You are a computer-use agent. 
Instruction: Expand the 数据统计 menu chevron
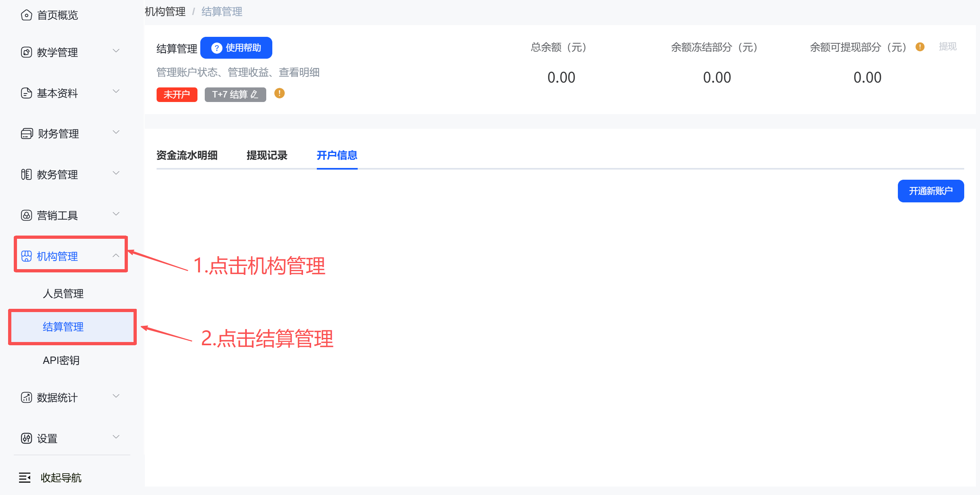click(x=116, y=396)
